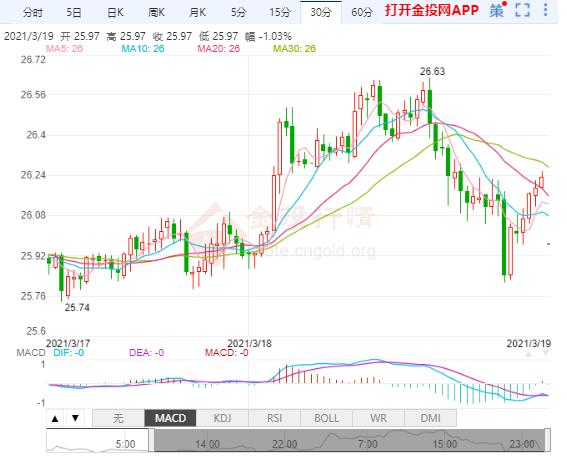Select the 无 indicator option

[x=118, y=418]
